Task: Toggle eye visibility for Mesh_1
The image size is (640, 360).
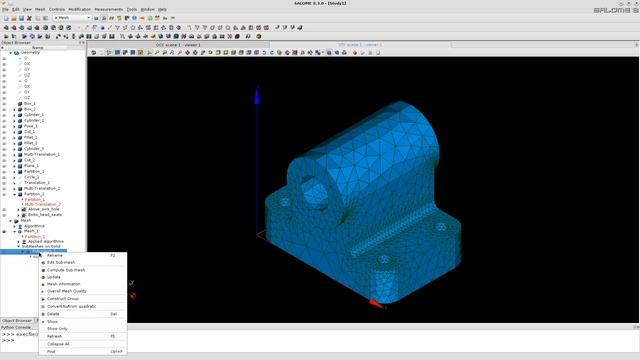Action: pos(4,231)
